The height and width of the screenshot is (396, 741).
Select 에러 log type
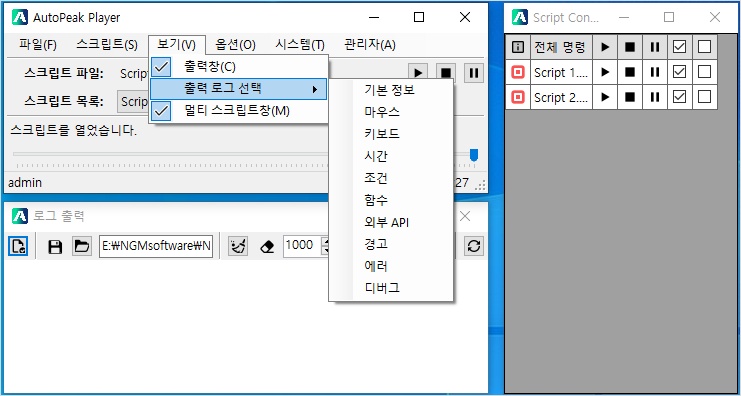[391, 266]
